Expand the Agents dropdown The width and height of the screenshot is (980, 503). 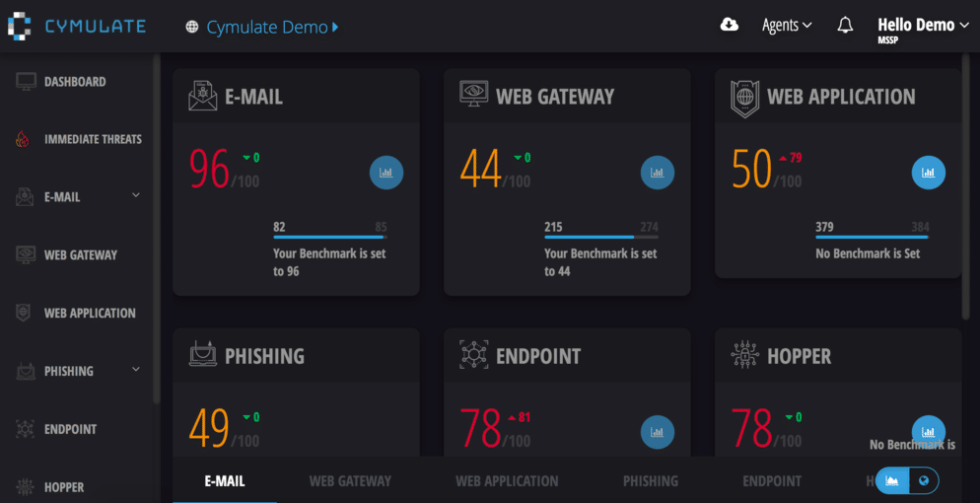tap(787, 26)
